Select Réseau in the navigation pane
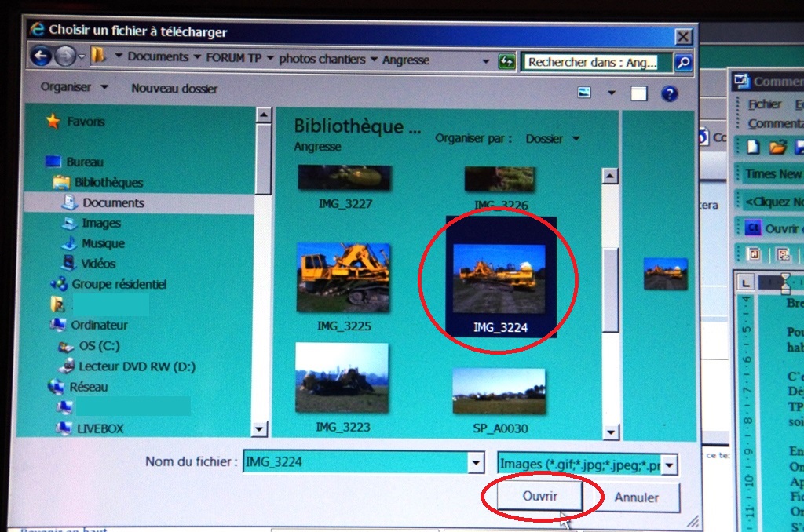This screenshot has width=804, height=532. [78, 387]
